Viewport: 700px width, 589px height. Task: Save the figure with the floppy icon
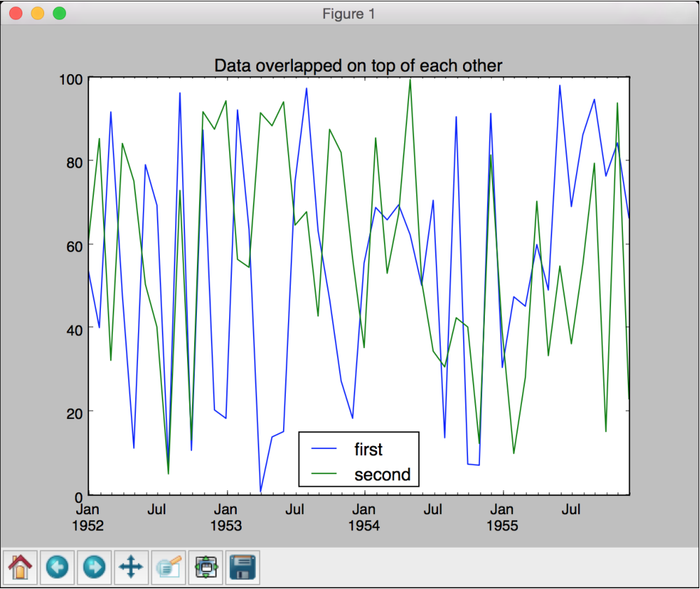click(242, 567)
